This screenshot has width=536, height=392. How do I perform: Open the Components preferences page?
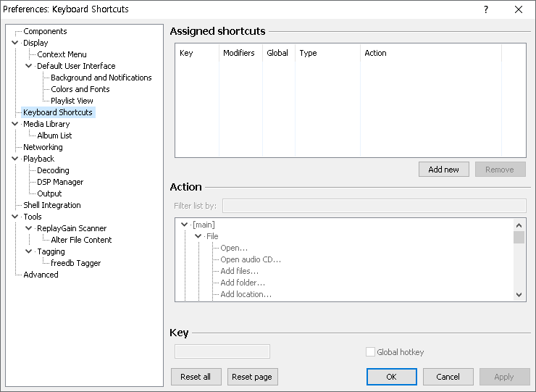pyautogui.click(x=45, y=31)
